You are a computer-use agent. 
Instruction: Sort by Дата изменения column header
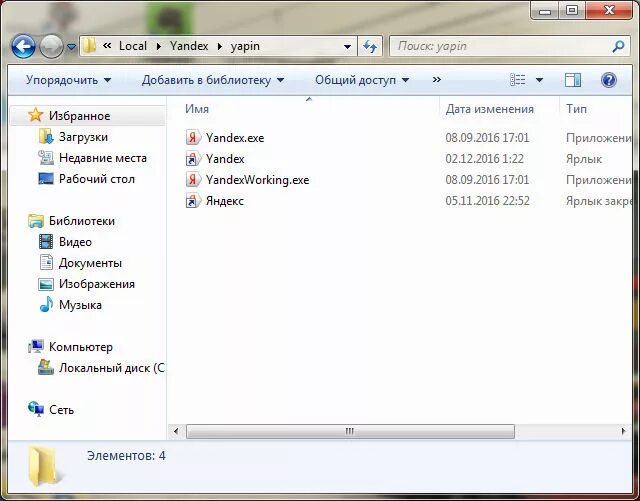[489, 109]
